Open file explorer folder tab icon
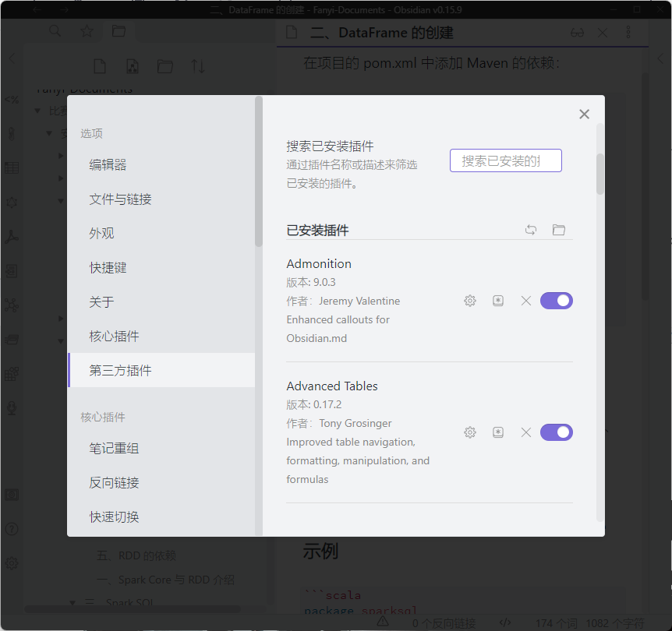This screenshot has width=672, height=631. [x=118, y=31]
